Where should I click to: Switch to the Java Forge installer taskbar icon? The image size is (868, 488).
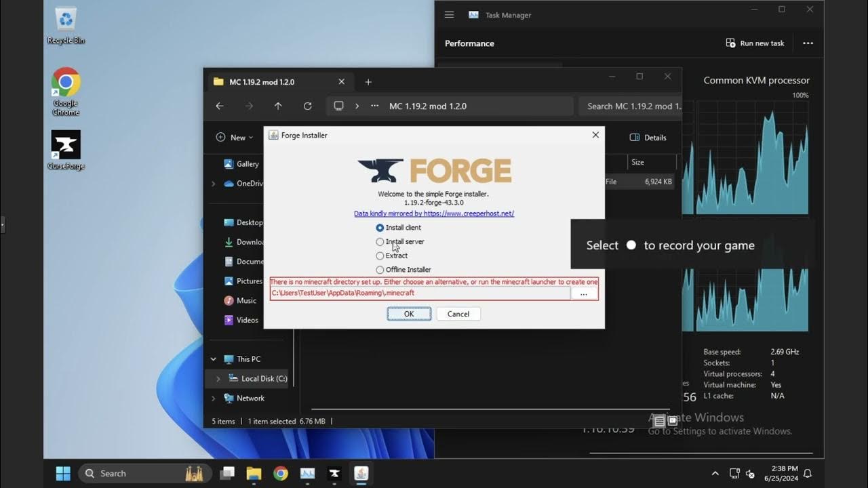click(361, 473)
